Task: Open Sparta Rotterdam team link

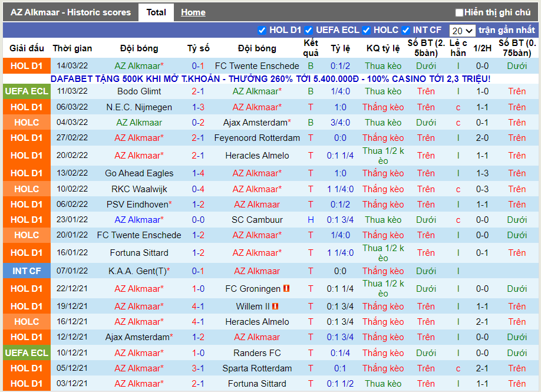Action: 257,368
